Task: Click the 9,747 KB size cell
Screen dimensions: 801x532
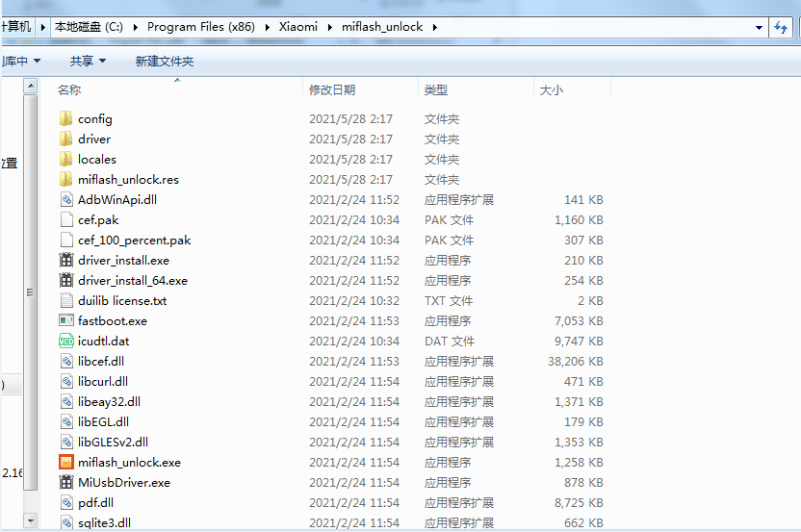Action: click(579, 342)
